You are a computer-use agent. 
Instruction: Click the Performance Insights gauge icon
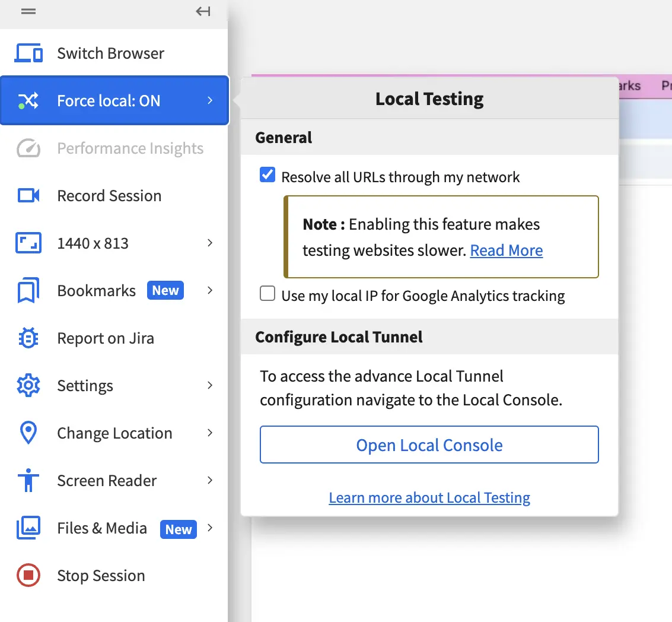[x=28, y=148]
